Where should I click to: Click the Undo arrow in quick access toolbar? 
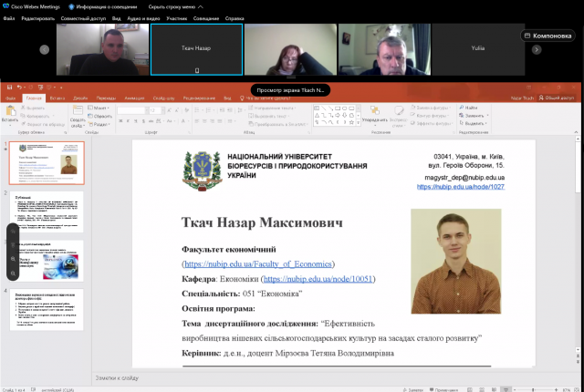click(19, 88)
